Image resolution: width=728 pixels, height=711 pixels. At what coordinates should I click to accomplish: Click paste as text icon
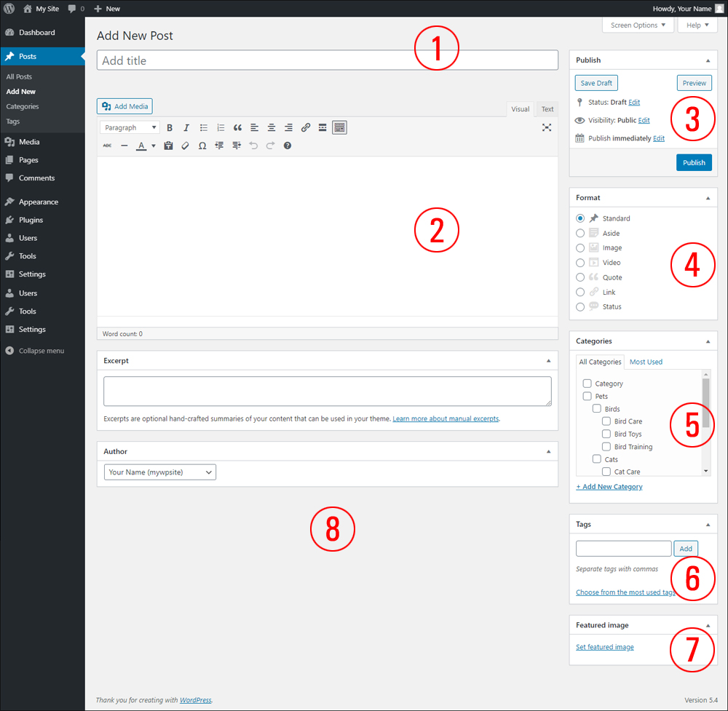168,146
